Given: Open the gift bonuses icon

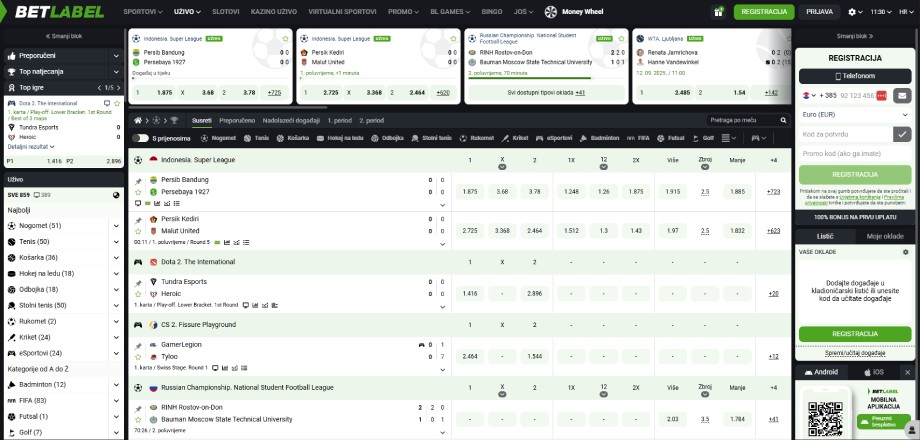Looking at the screenshot, I should (718, 12).
